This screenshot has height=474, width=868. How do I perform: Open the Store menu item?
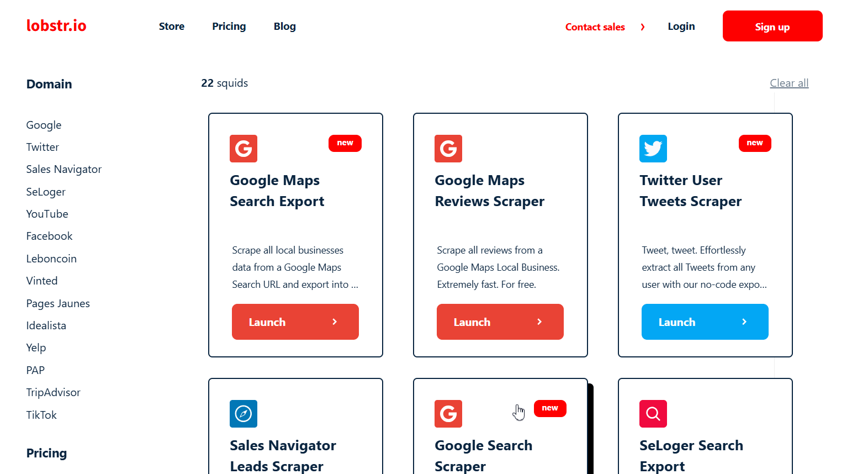pyautogui.click(x=172, y=27)
